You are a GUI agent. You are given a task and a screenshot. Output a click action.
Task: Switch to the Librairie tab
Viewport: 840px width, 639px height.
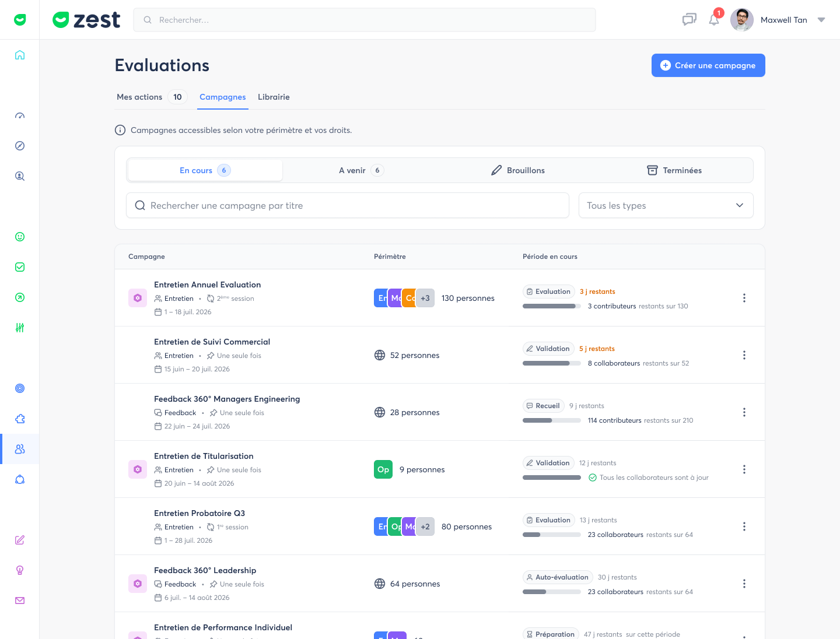(x=274, y=97)
